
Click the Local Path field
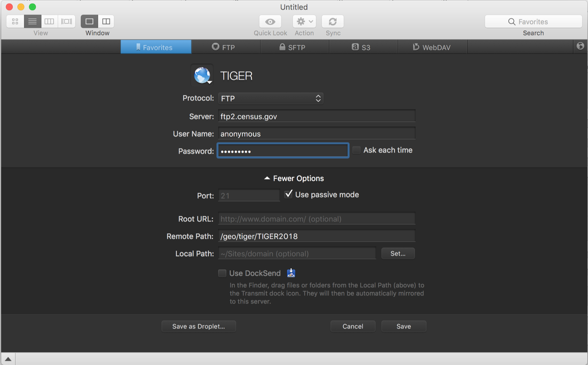[x=297, y=253]
